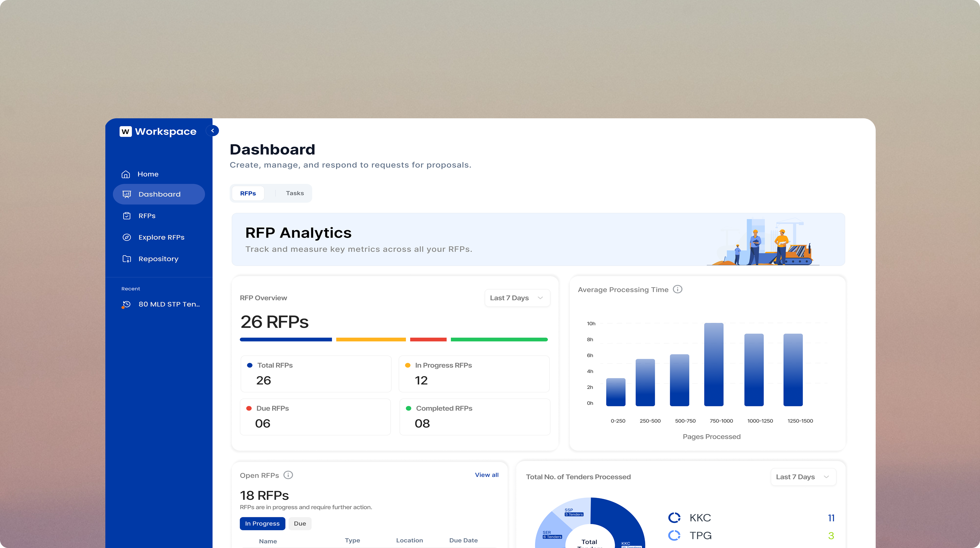
Task: Click the Open RFPs info icon
Action: pyautogui.click(x=288, y=475)
